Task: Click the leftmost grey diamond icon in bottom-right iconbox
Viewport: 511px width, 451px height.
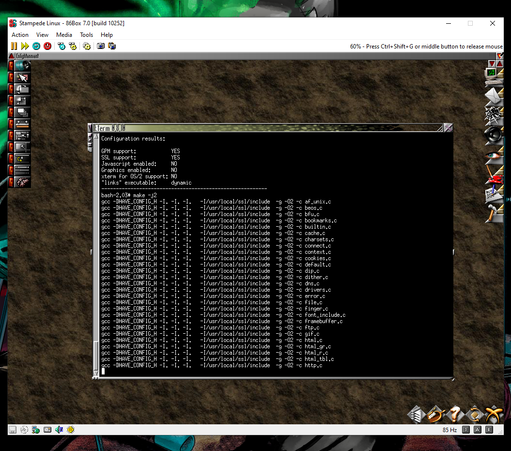Action: pos(416,414)
